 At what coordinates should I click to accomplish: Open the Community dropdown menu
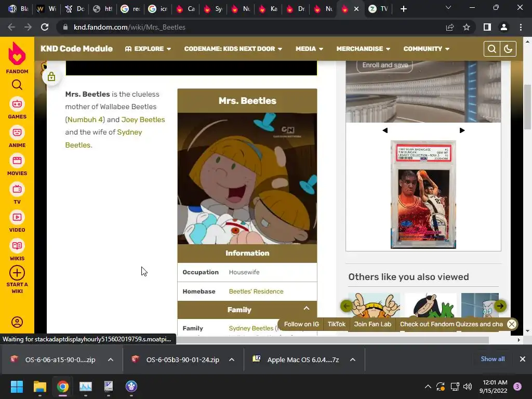pyautogui.click(x=426, y=49)
